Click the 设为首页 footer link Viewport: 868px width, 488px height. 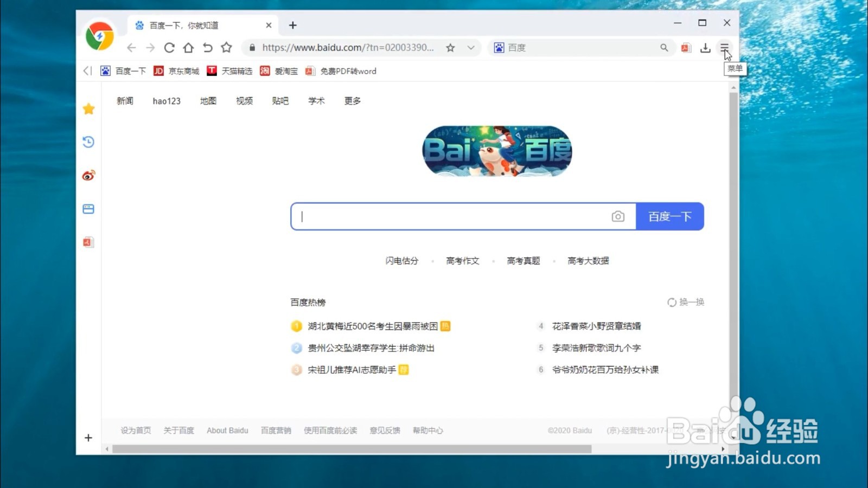(135, 430)
